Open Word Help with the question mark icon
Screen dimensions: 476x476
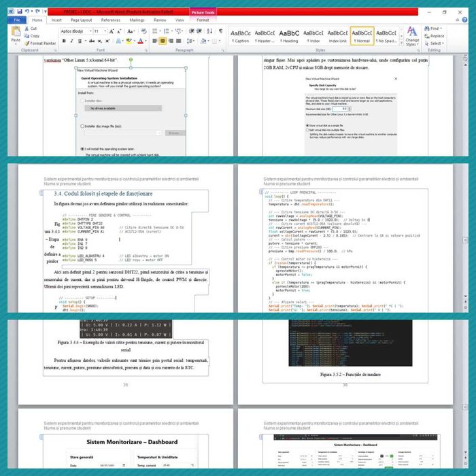464,20
